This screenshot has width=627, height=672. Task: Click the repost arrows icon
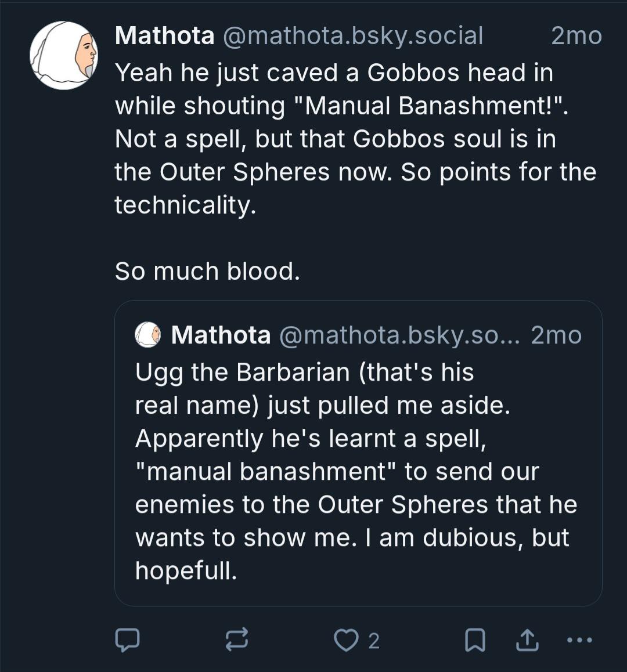pyautogui.click(x=237, y=640)
